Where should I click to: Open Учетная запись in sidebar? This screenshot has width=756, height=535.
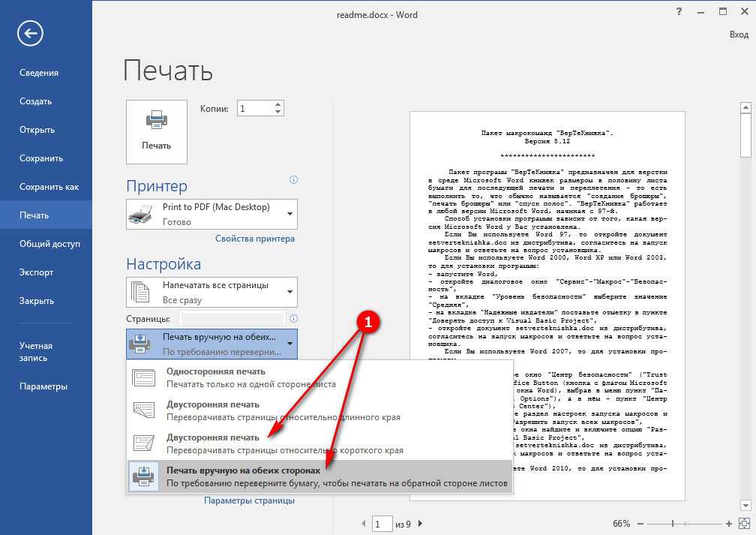(x=46, y=352)
